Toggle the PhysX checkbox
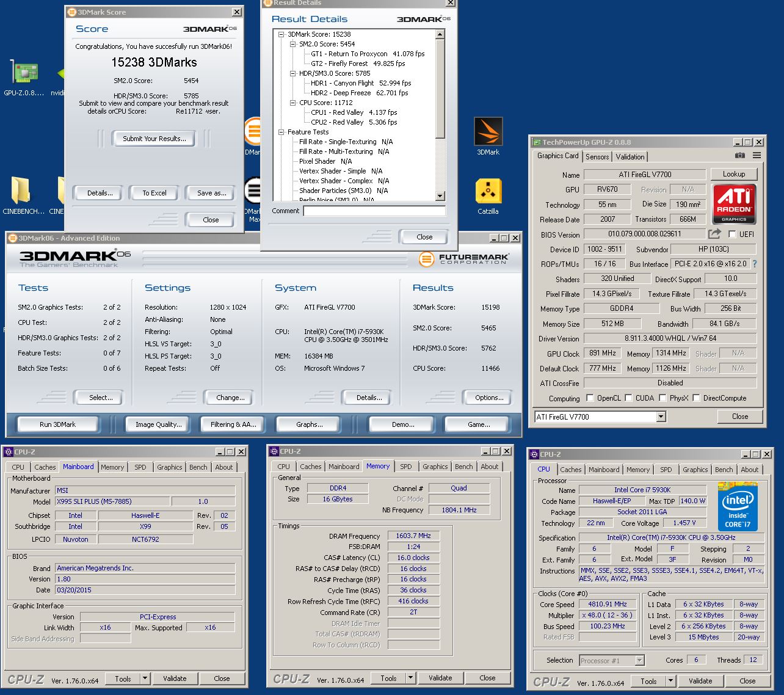This screenshot has height=695, width=784. click(662, 398)
